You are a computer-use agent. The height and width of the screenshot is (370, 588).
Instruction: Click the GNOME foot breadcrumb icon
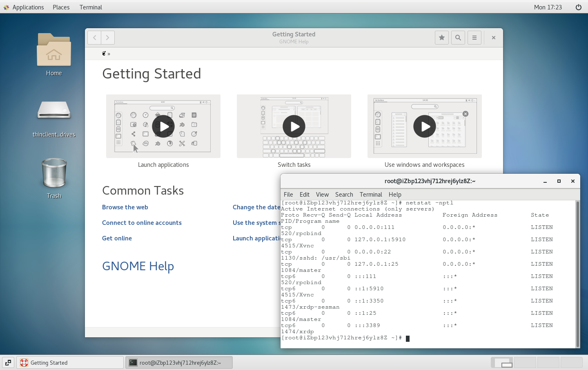(x=104, y=54)
